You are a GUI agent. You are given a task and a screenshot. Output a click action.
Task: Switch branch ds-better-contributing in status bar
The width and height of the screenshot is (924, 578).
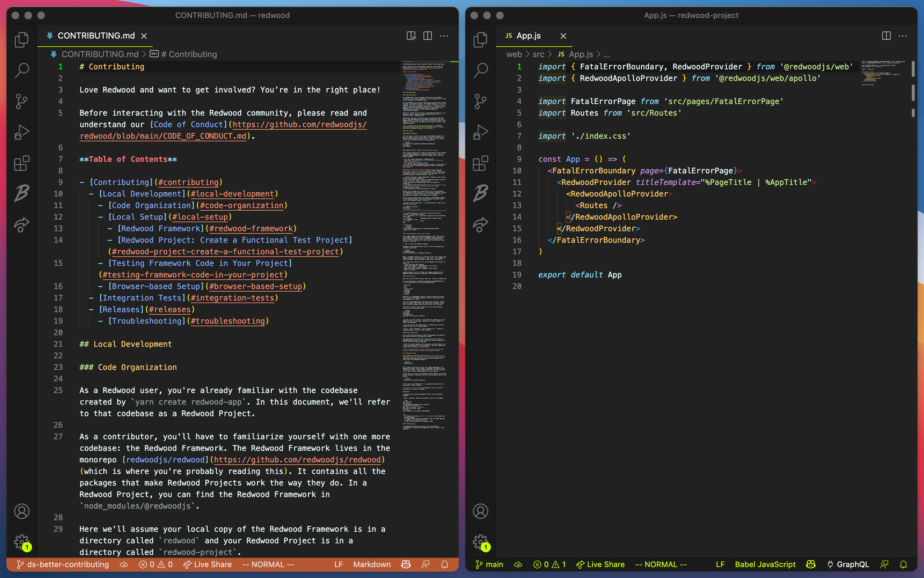(63, 565)
